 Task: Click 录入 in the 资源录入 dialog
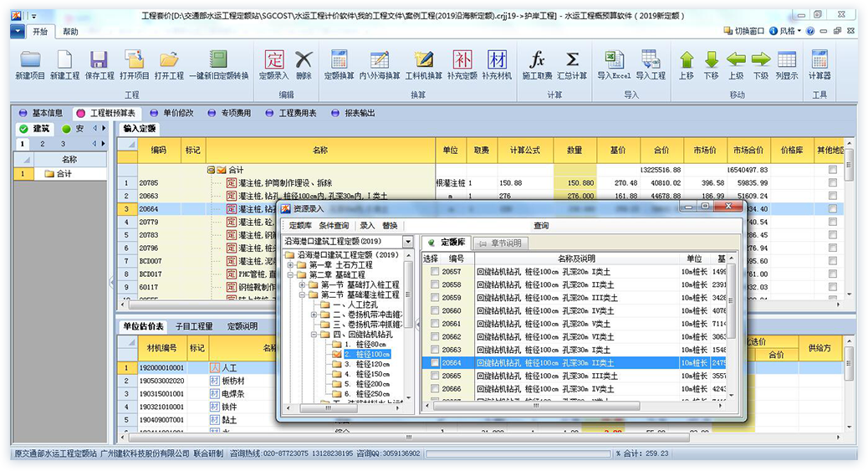click(x=367, y=226)
